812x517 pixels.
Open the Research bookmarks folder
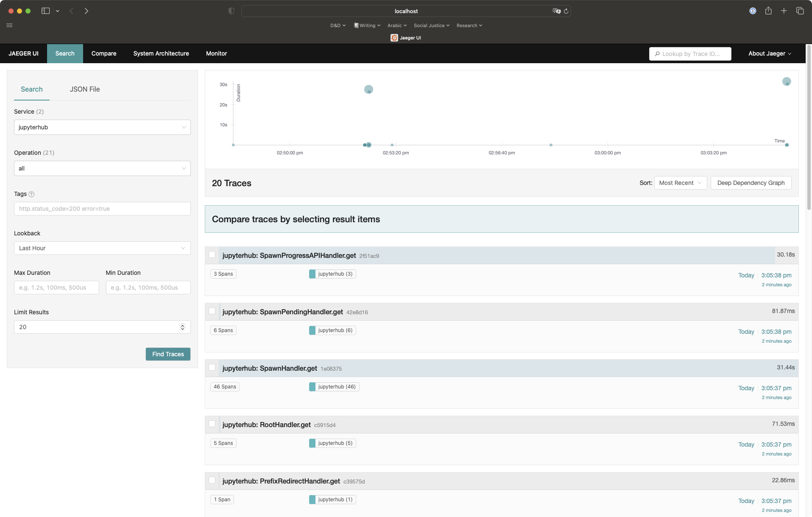469,25
